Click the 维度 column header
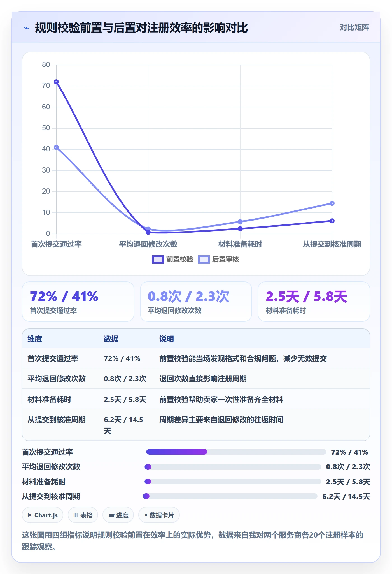Screen dimensions: 392x574 [35, 339]
